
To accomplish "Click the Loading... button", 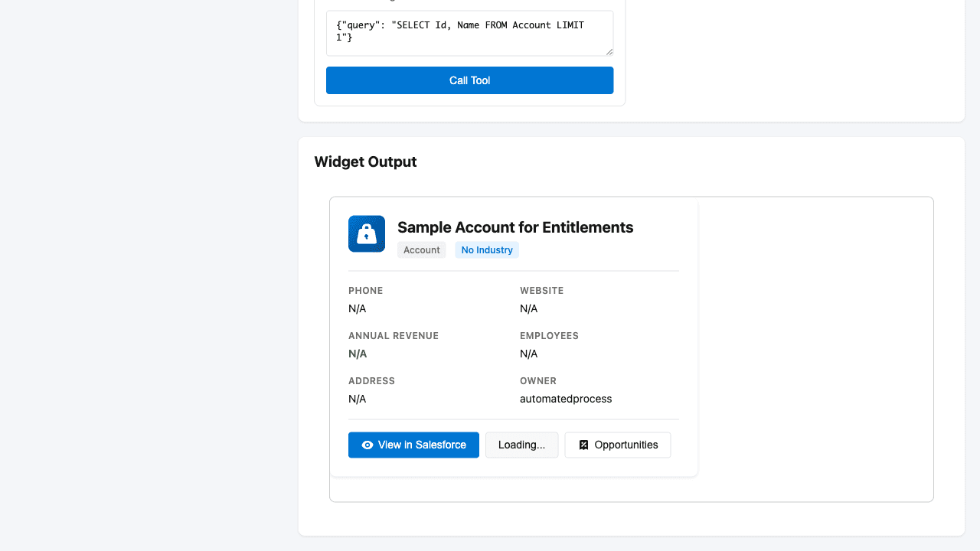I will [521, 445].
